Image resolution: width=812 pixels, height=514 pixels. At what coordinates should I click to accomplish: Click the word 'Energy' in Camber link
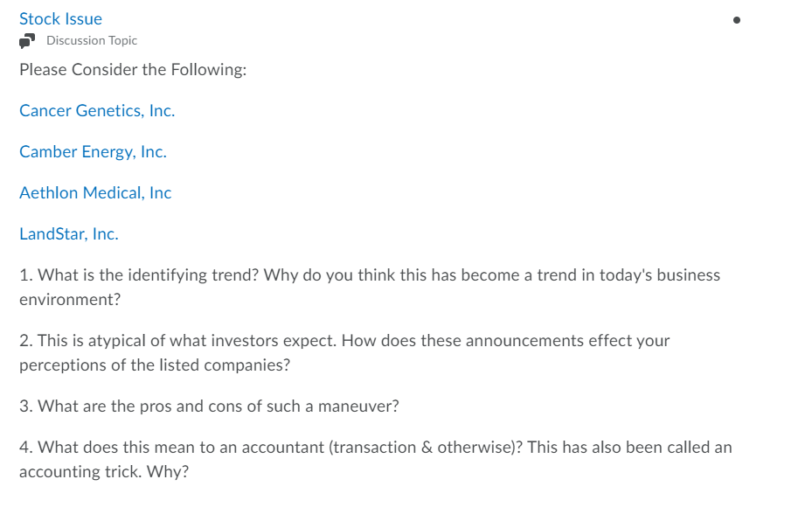pos(108,151)
